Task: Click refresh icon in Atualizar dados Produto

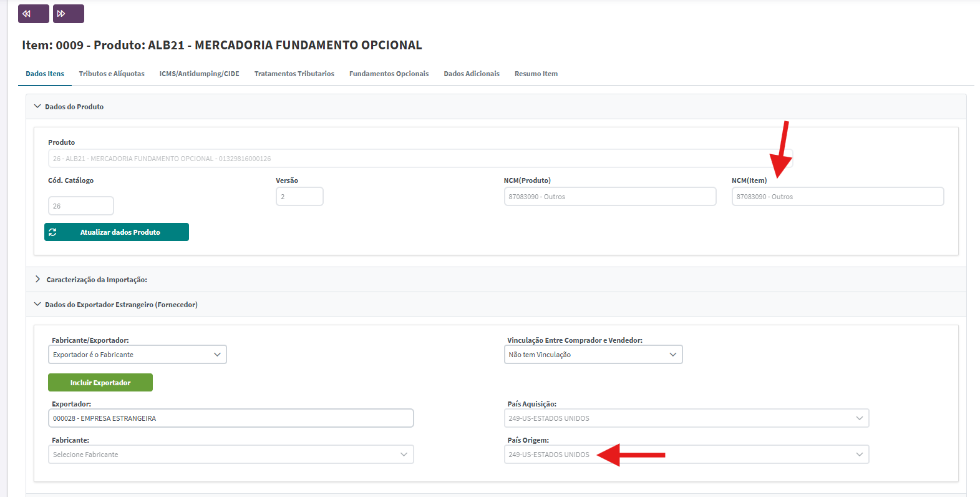Action: tap(53, 232)
